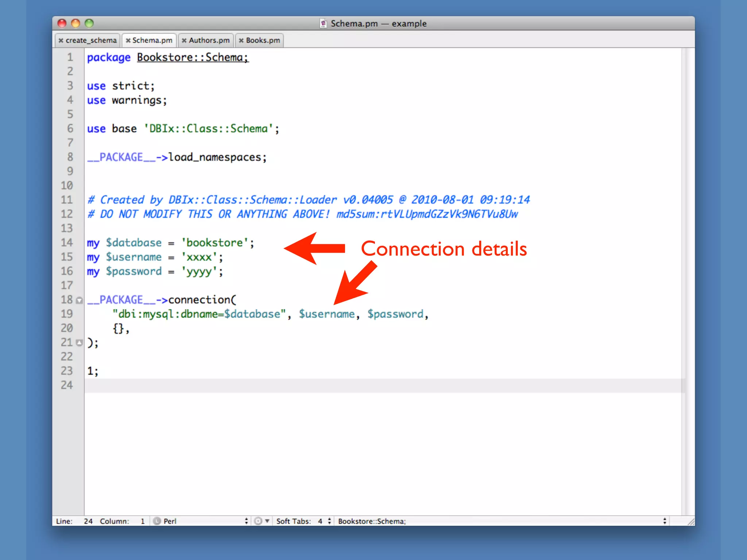Close the Schema.pm tab

[128, 40]
